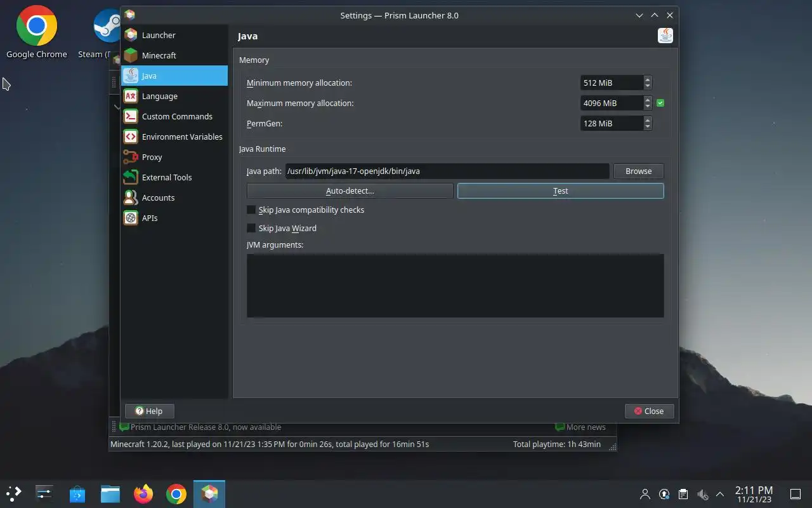
Task: Open the clock showing 2:11 PM
Action: pyautogui.click(x=754, y=494)
